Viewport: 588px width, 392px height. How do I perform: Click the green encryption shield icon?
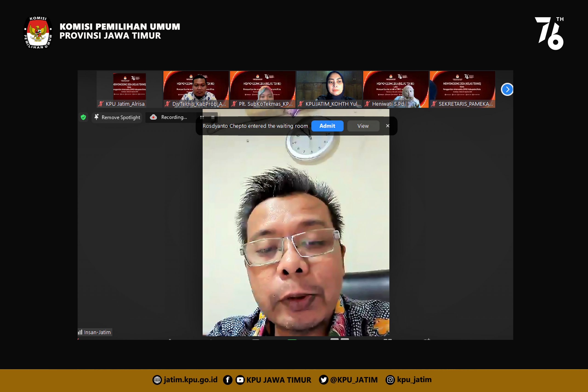[83, 117]
